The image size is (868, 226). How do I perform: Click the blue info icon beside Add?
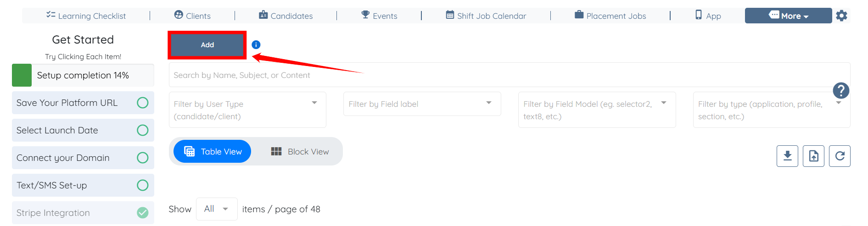256,44
